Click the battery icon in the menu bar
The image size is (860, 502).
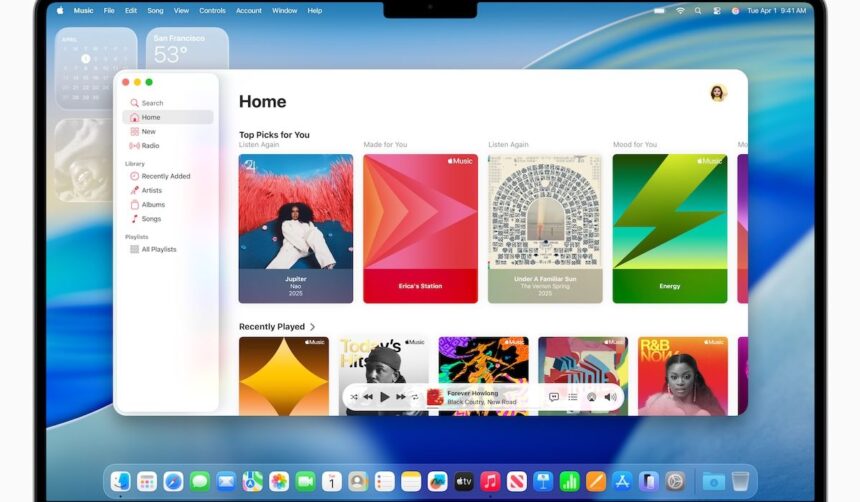pyautogui.click(x=659, y=10)
